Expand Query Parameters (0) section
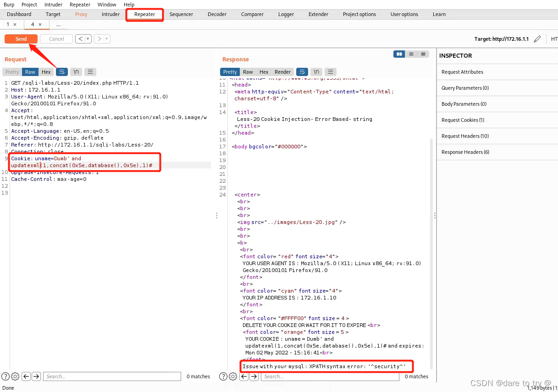Image resolution: width=558 pixels, height=392 pixels. click(497, 88)
